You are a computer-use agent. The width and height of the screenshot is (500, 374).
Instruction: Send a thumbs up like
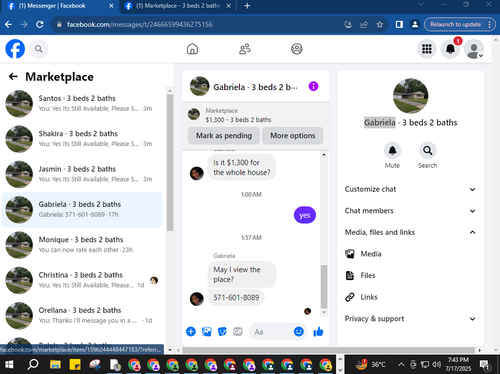pyautogui.click(x=318, y=332)
